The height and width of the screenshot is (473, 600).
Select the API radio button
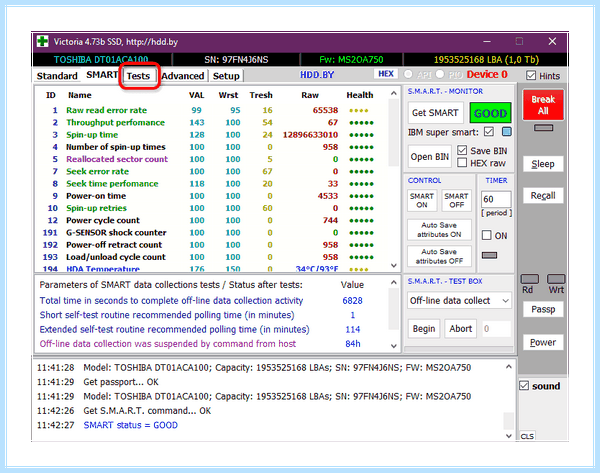pyautogui.click(x=408, y=74)
